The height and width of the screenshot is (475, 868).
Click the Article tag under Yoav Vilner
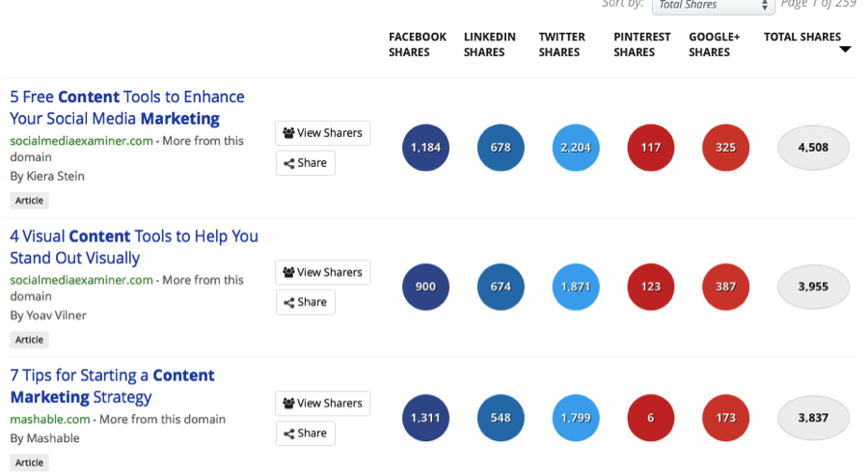click(x=29, y=340)
